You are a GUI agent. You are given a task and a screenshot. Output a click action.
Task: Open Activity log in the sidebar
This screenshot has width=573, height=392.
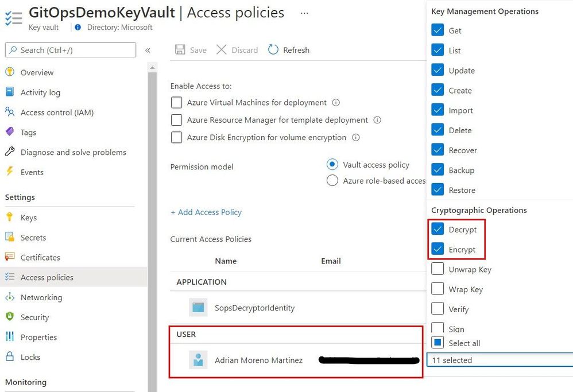pos(40,93)
